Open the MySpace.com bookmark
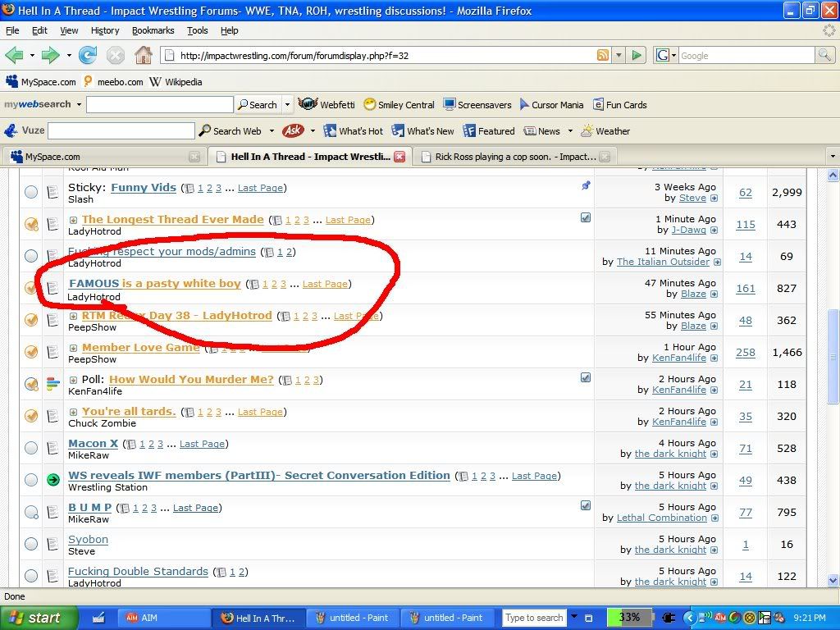The width and height of the screenshot is (840, 630). (41, 82)
